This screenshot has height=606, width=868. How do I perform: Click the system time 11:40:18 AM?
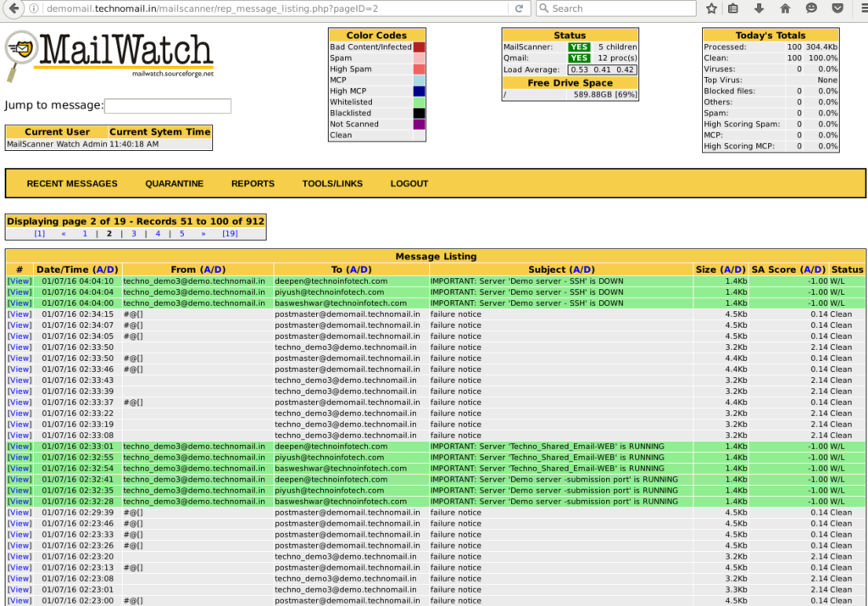point(134,144)
